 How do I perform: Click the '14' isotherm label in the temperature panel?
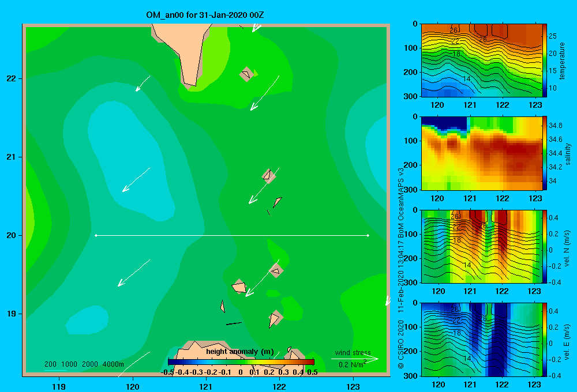pos(466,79)
